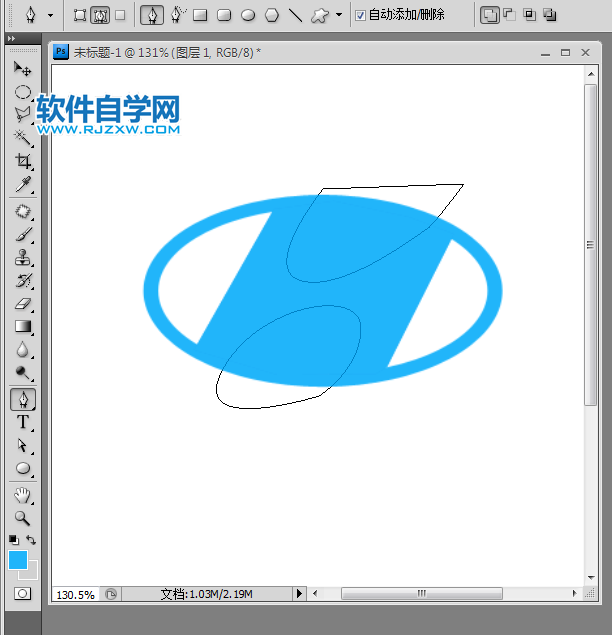Viewport: 612px width, 635px height.
Task: Select the Magic Wand tool
Action: (23, 138)
